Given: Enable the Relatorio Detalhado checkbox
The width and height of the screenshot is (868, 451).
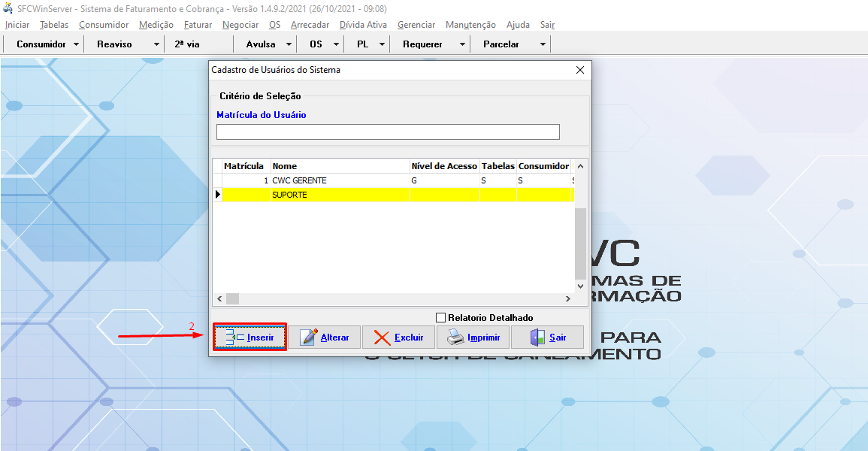Looking at the screenshot, I should 441,316.
